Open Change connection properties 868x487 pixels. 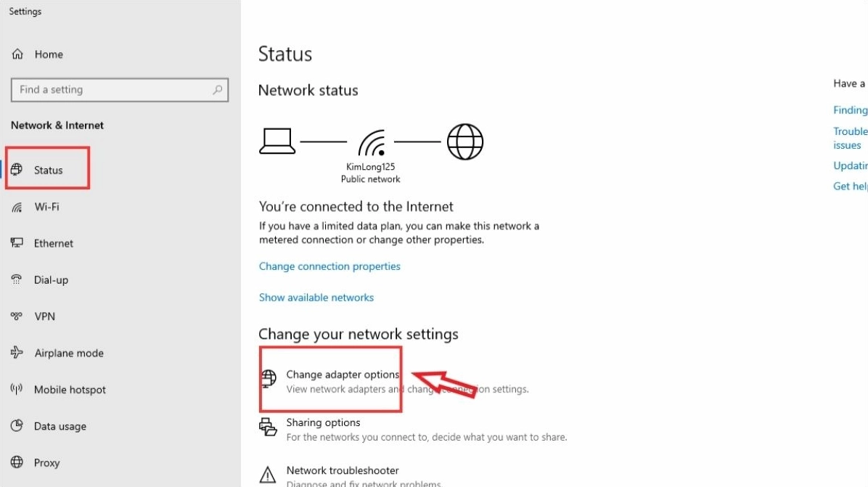pos(329,266)
